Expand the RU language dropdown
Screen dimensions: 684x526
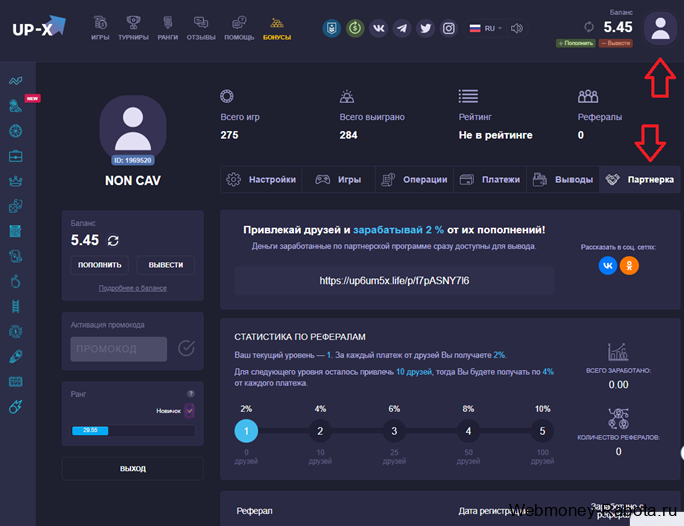coord(486,28)
